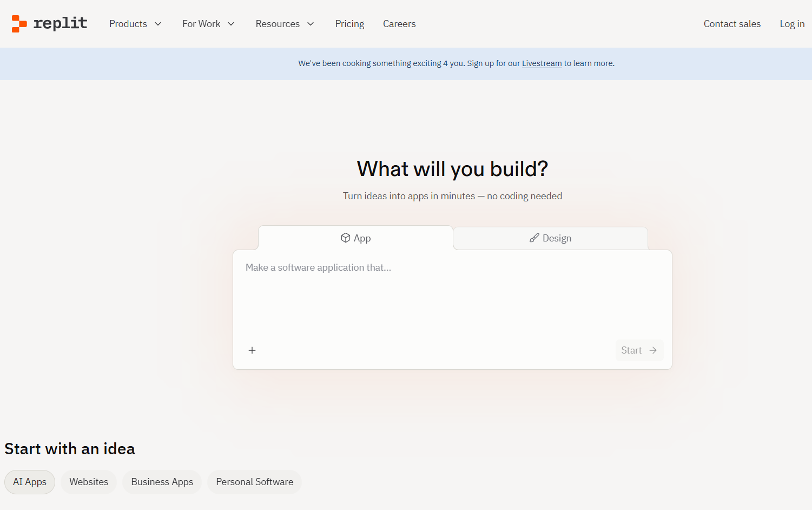The height and width of the screenshot is (510, 812).
Task: Click the cube icon on App tab
Action: (x=346, y=238)
